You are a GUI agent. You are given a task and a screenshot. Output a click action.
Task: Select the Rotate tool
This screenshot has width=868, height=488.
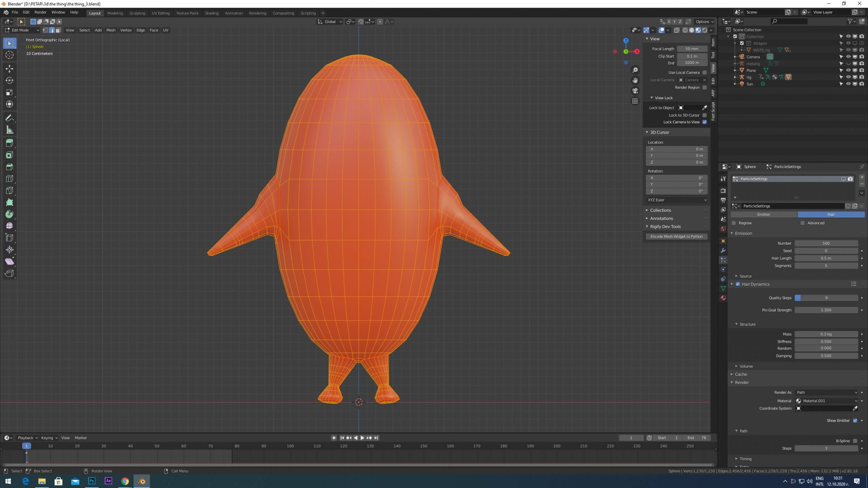pos(10,80)
